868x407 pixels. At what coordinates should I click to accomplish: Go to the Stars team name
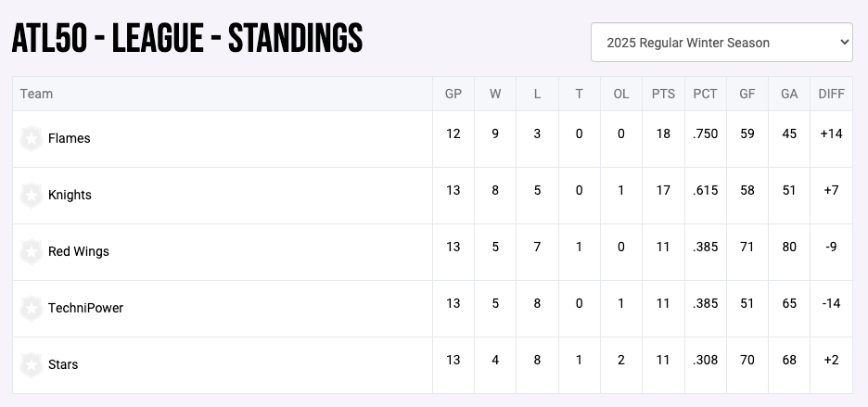[x=63, y=365]
